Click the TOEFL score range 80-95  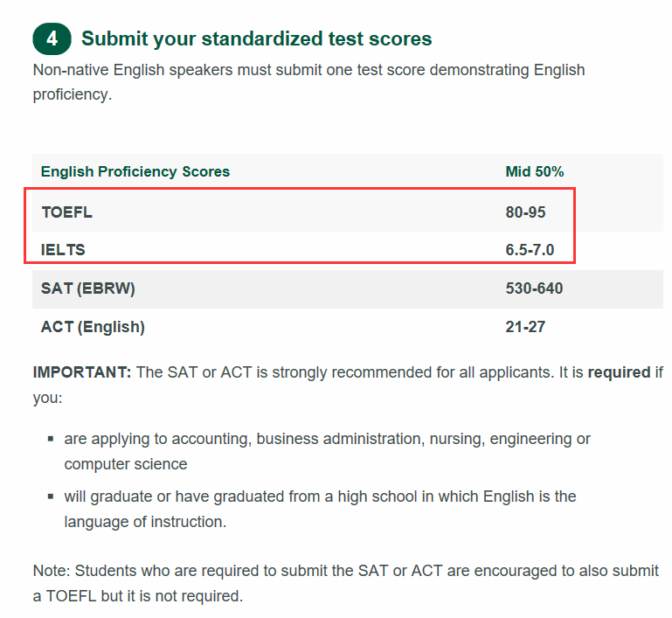526,212
